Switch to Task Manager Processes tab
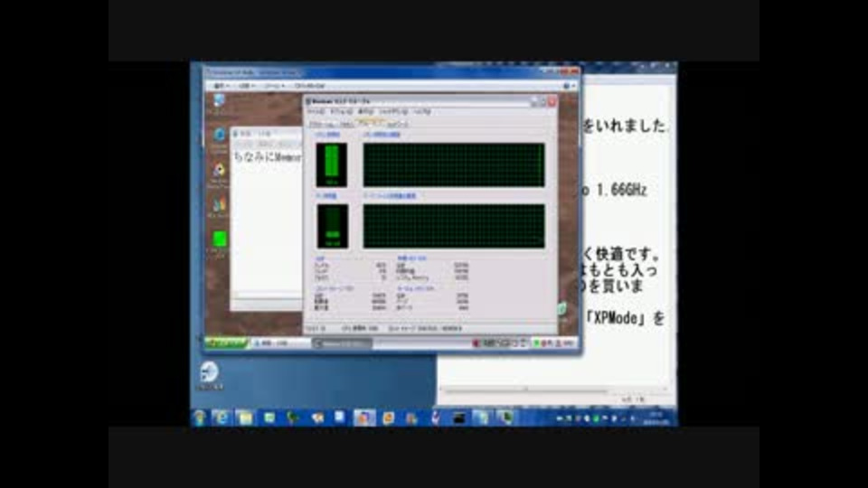The height and width of the screenshot is (488, 868). (346, 125)
